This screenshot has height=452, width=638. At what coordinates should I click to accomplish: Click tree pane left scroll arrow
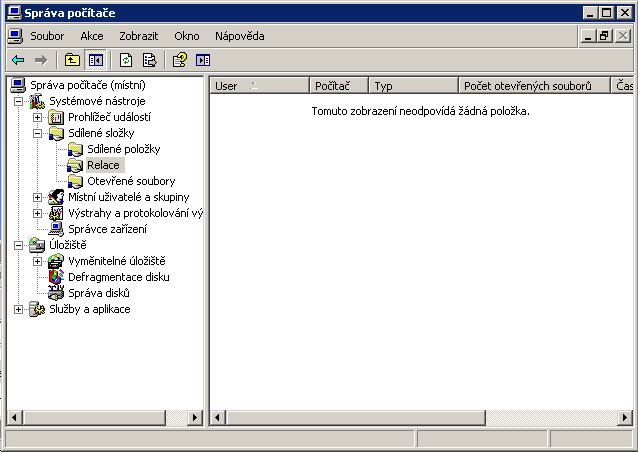pos(15,417)
